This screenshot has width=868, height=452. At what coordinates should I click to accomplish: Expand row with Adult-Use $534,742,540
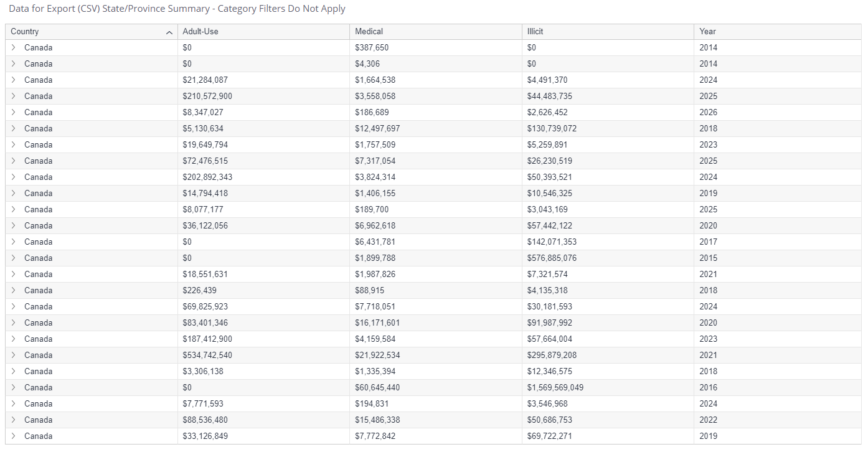13,355
